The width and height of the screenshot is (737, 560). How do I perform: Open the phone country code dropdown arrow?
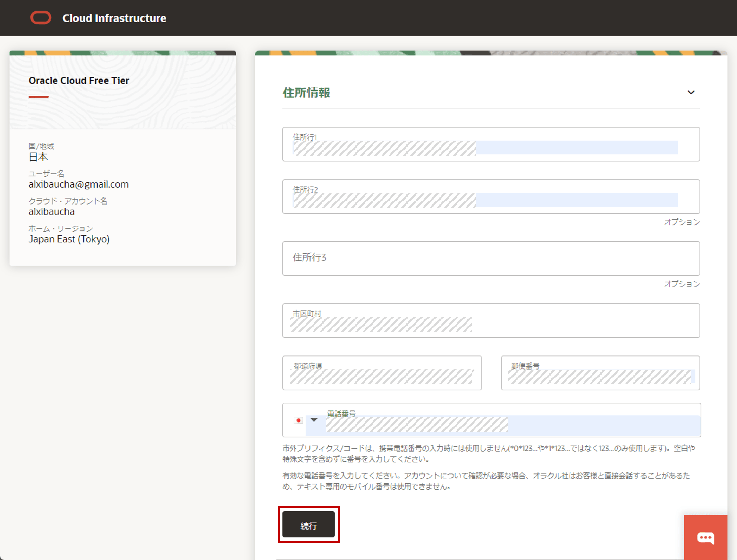(x=314, y=420)
